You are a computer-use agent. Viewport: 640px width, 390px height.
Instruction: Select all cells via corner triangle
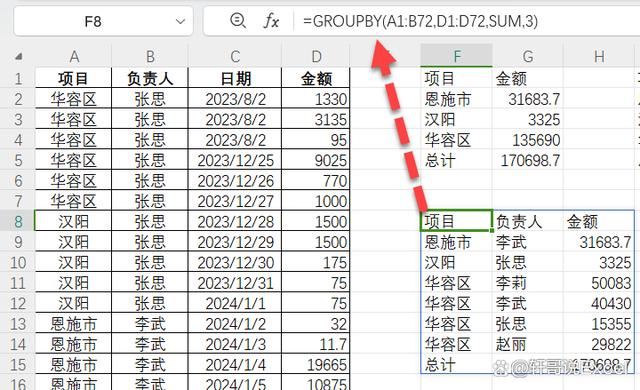click(18, 56)
